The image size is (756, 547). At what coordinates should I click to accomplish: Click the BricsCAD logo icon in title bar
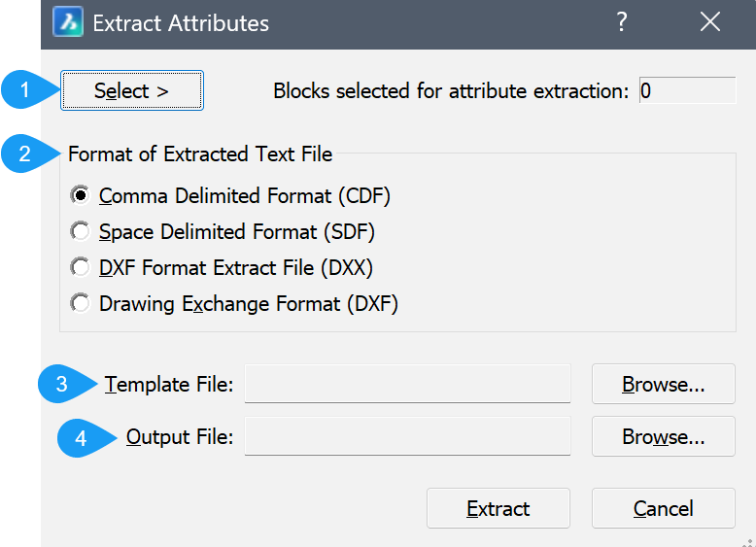tap(67, 22)
